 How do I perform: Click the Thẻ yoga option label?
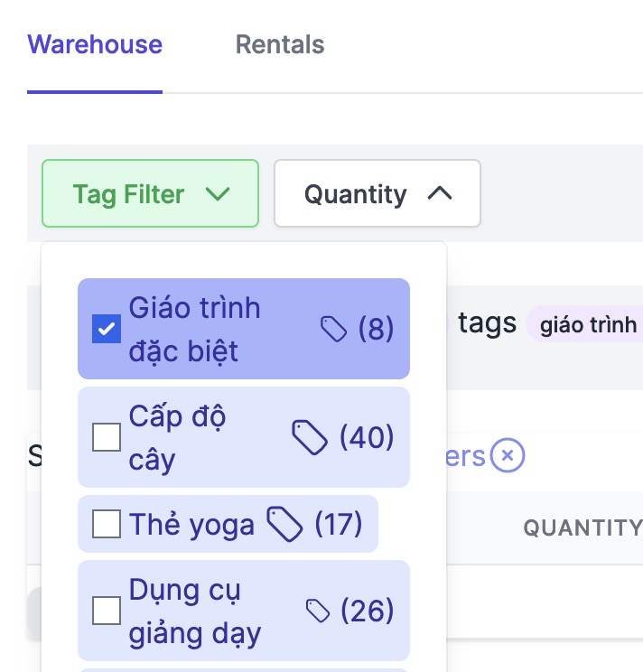191,524
